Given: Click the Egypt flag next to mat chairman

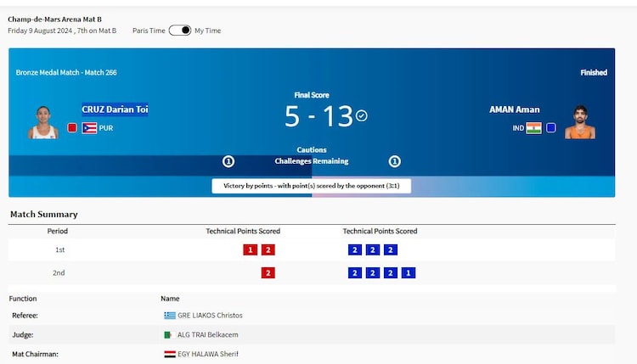Looking at the screenshot, I should (x=170, y=354).
